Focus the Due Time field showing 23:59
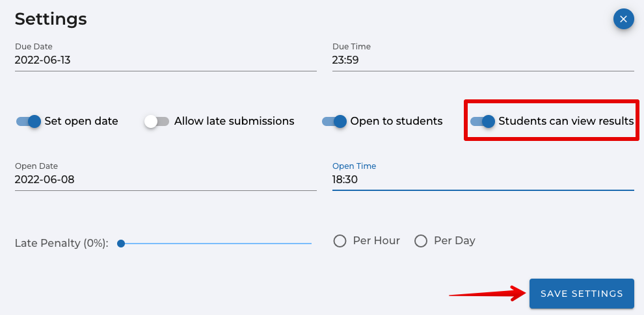The height and width of the screenshot is (315, 644). [483, 60]
